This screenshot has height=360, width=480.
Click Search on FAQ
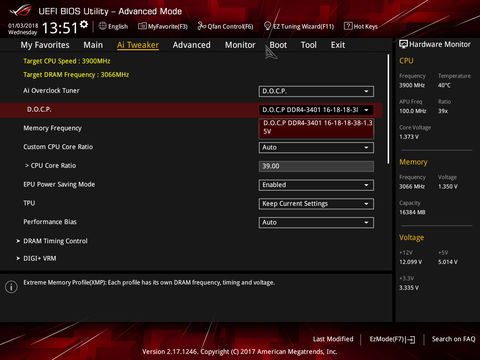point(453,339)
